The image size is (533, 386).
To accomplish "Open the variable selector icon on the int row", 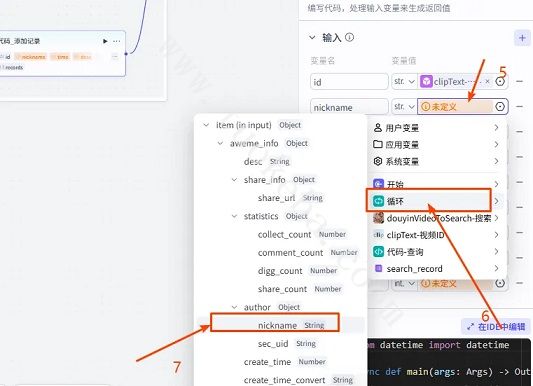I will (500, 283).
